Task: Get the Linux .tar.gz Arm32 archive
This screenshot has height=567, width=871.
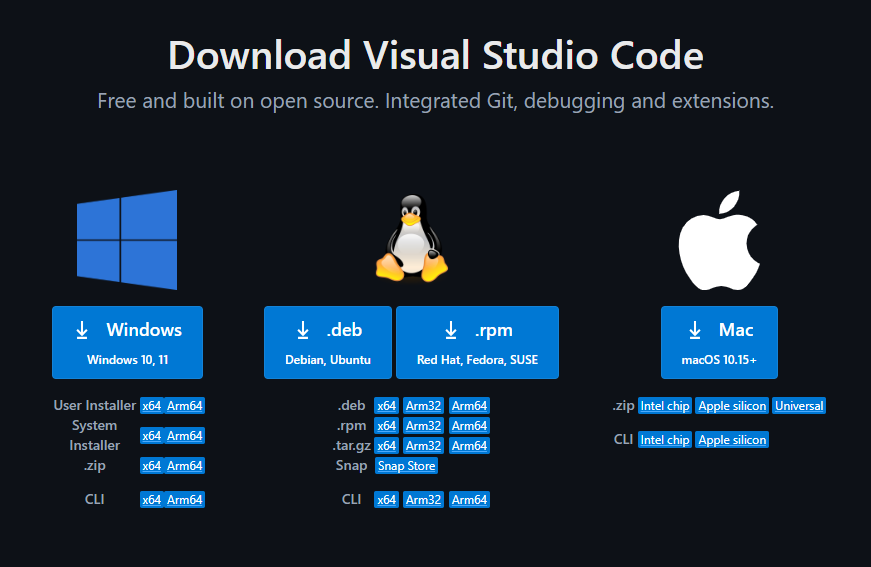Action: coord(423,446)
